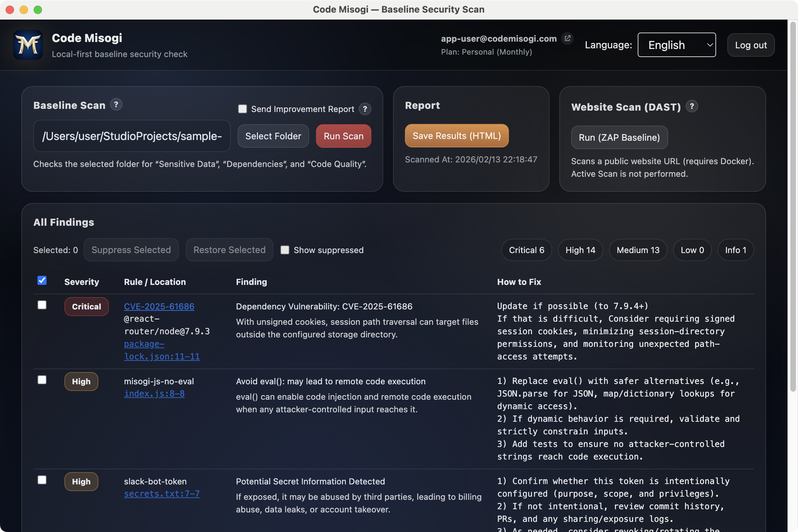Run the baseline scan
798x532 pixels.
tap(343, 136)
